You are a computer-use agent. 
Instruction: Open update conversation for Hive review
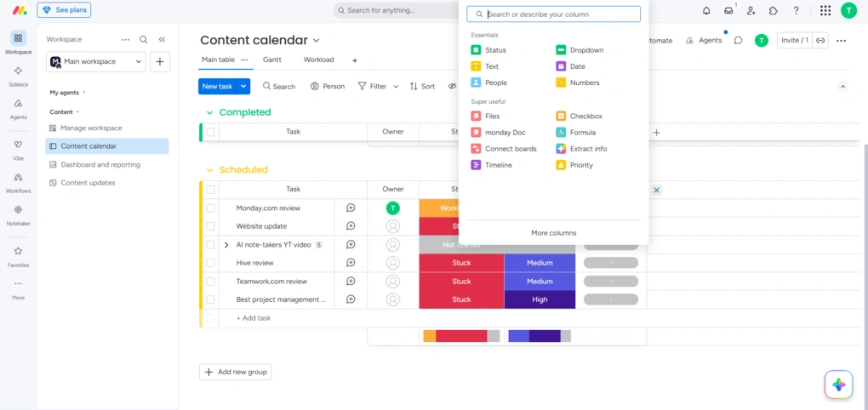click(351, 263)
